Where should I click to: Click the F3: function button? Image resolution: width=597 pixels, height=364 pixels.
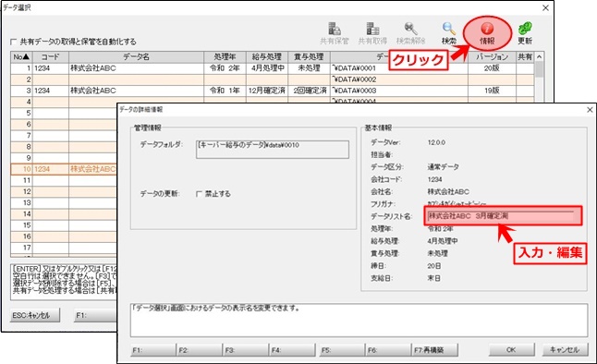[246, 350]
